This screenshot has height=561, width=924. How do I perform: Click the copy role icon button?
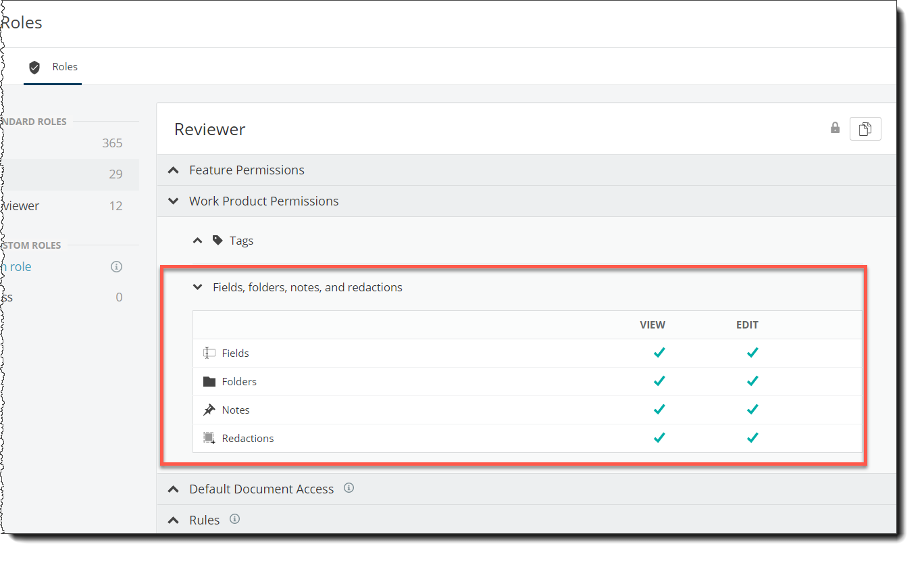click(x=865, y=128)
